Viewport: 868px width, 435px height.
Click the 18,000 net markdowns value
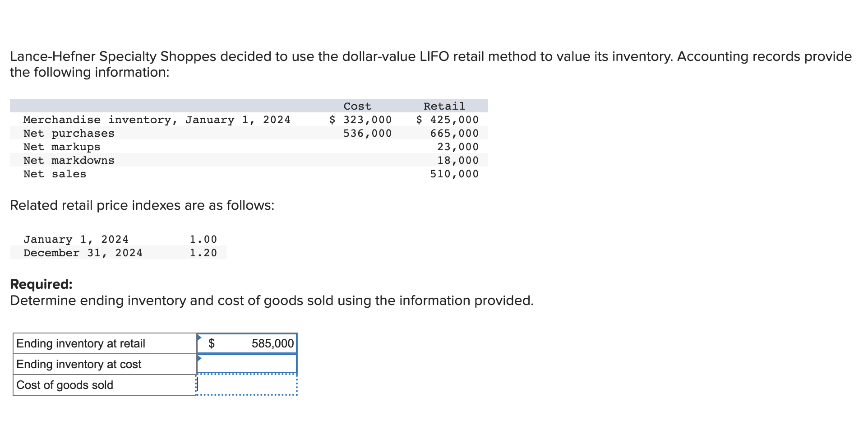pos(457,160)
